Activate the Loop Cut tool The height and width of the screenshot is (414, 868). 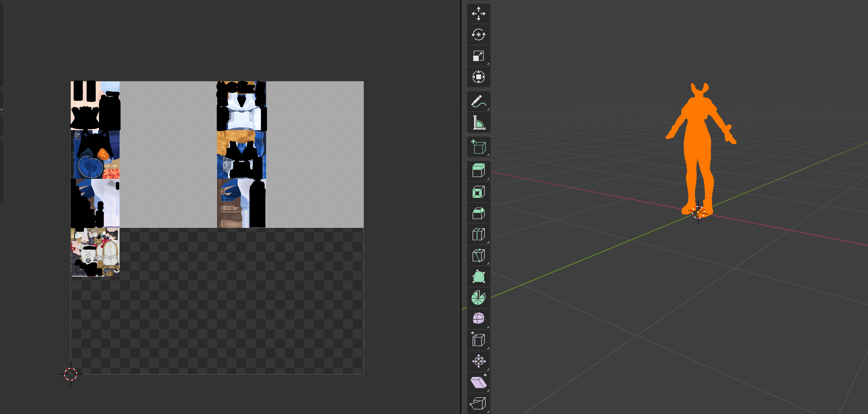(x=478, y=234)
